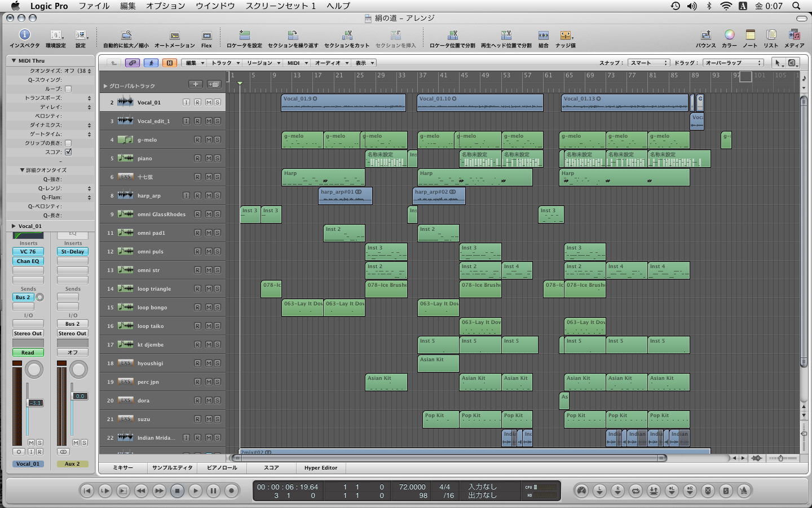
Task: Click the VC 76 insert plug-in slot
Action: [x=28, y=252]
